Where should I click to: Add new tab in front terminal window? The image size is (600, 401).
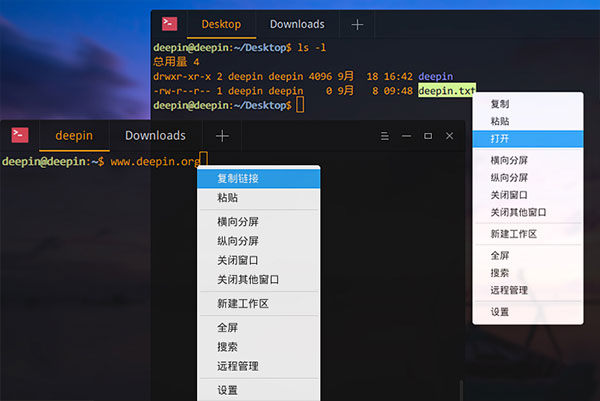[222, 136]
